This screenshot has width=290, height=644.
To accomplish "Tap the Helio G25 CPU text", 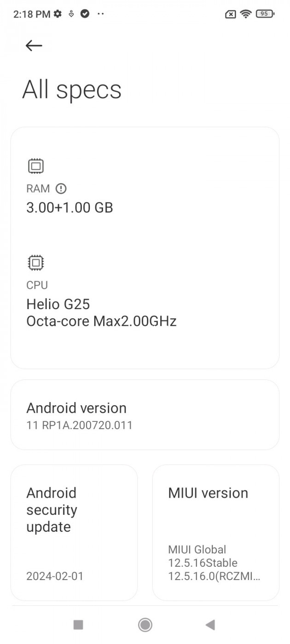I will click(58, 304).
